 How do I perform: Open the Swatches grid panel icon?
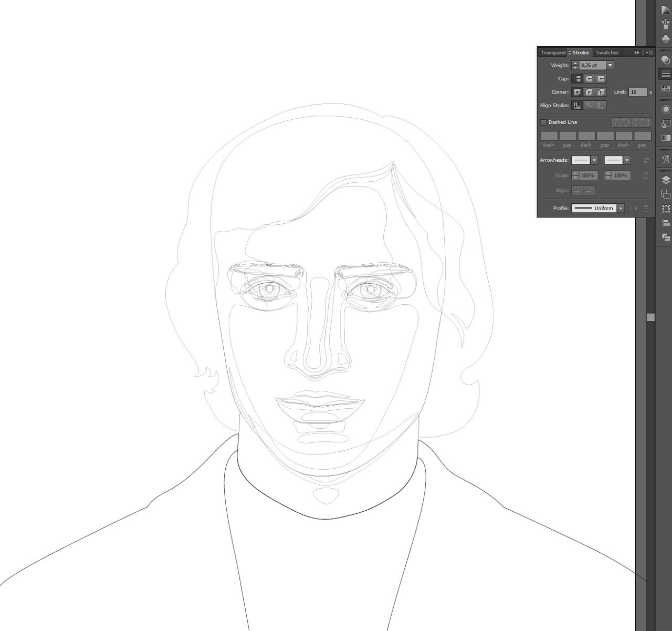[666, 88]
